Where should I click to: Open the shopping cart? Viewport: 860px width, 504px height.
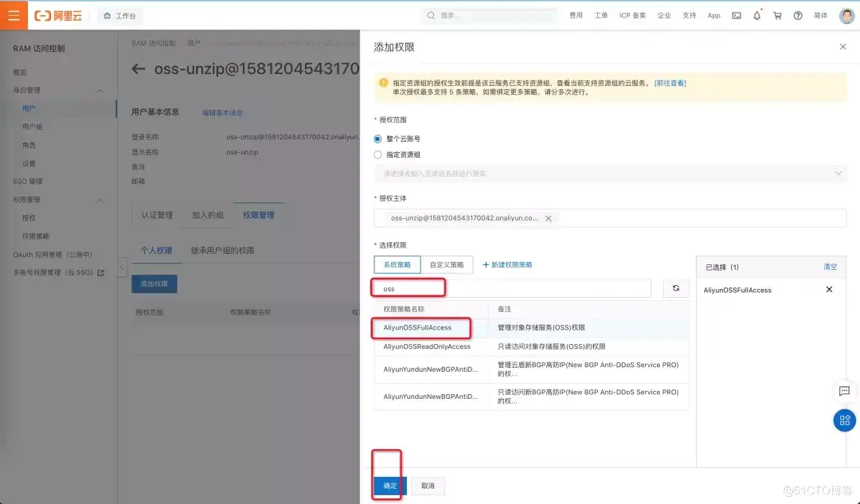tap(777, 15)
